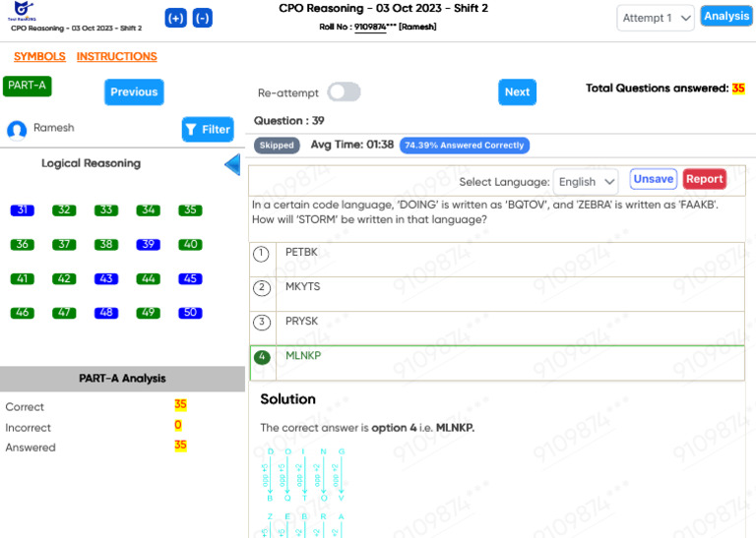Decrease text size with (-) button
756x538 pixels.
[203, 19]
